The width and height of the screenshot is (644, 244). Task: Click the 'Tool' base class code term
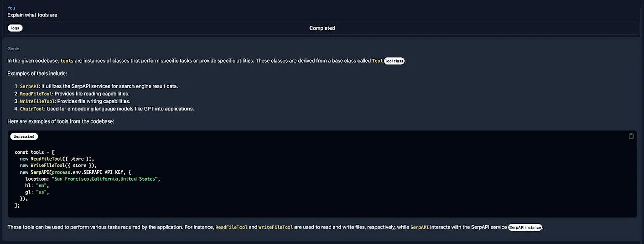click(377, 61)
